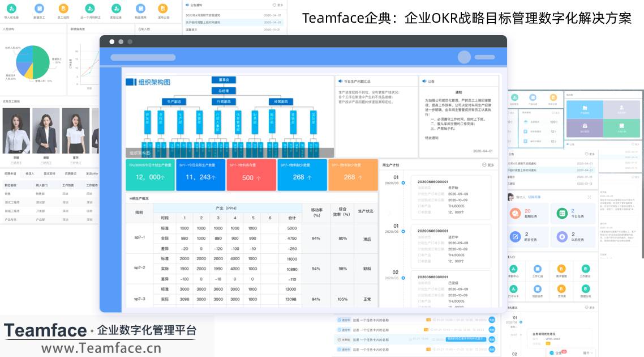Open the 以后任务 purple icon
Screen dimensions: 644x357
(x=562, y=236)
